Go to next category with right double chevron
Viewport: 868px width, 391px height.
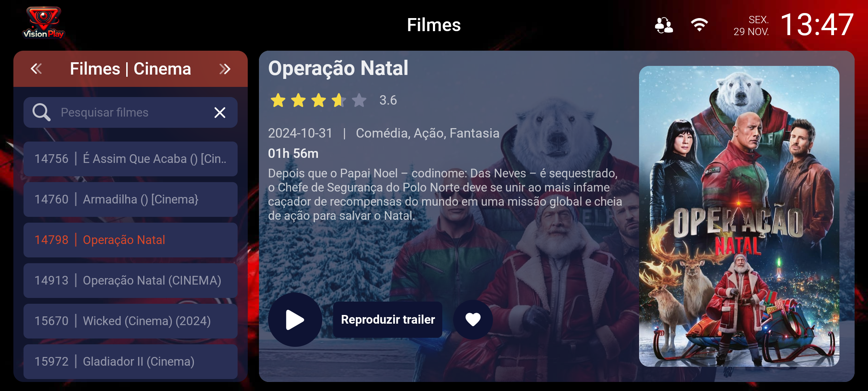pos(225,69)
